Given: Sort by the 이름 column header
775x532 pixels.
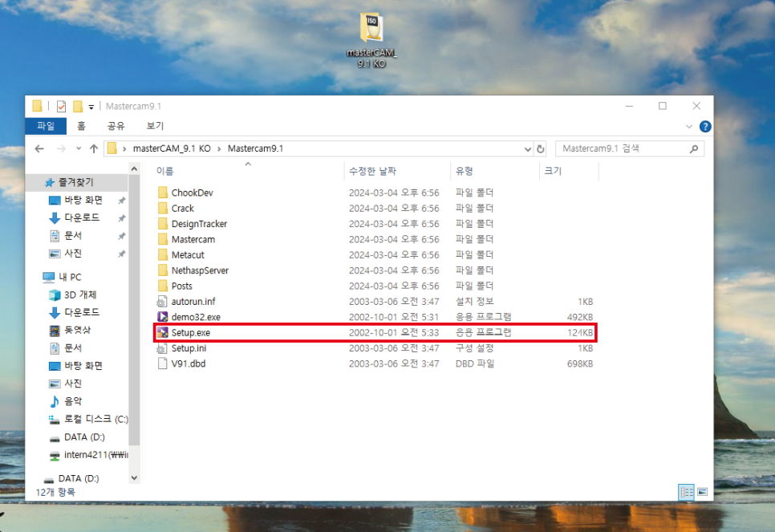Looking at the screenshot, I should click(164, 171).
